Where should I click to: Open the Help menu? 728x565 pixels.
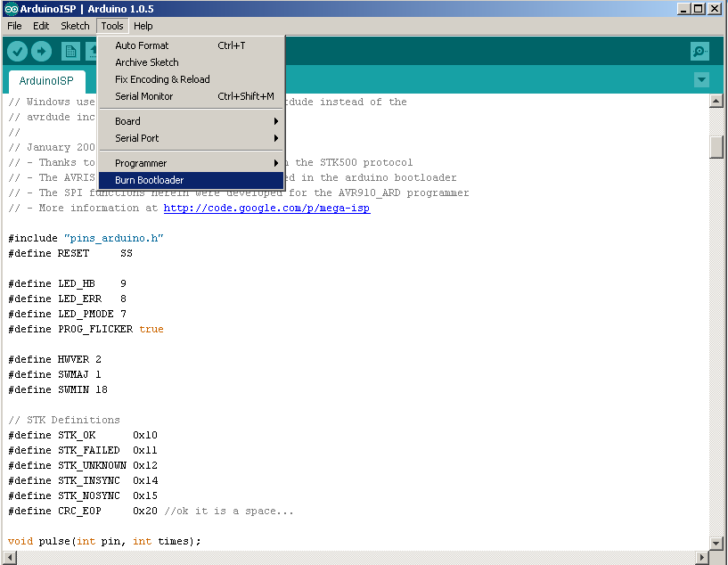pos(143,26)
